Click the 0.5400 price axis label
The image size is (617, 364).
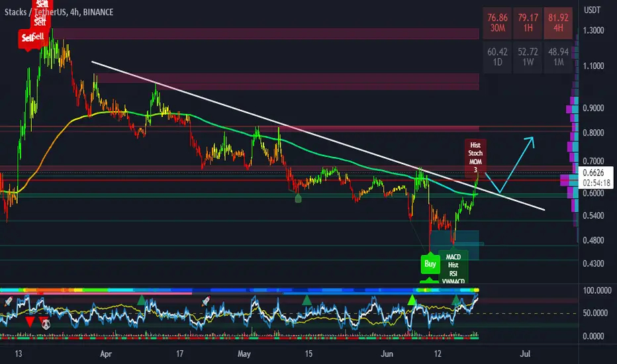(593, 216)
